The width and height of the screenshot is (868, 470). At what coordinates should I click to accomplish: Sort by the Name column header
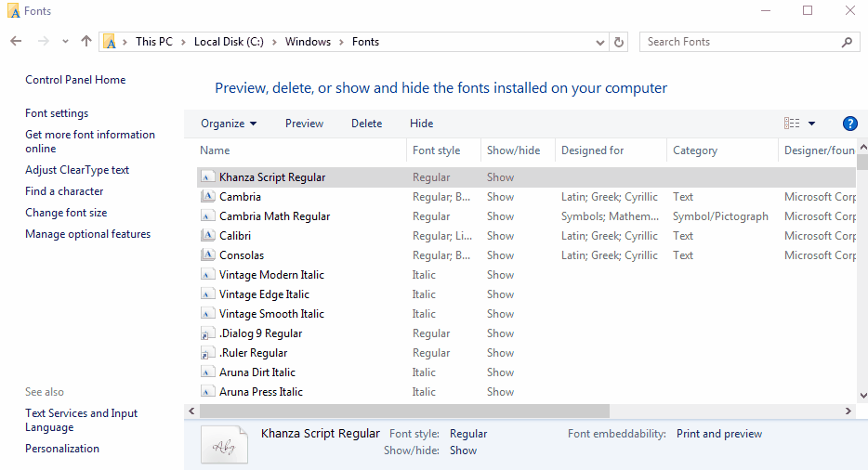coord(302,150)
